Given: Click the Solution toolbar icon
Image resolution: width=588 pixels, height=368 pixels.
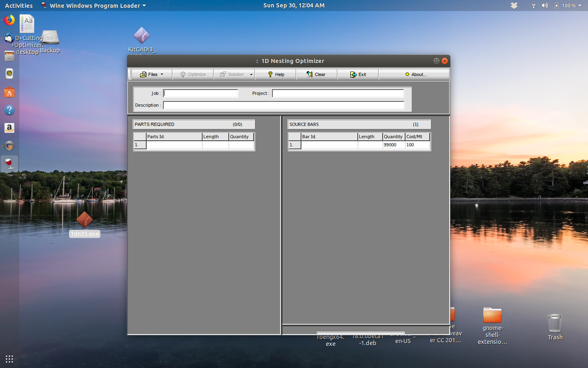Looking at the screenshot, I should pyautogui.click(x=223, y=74).
